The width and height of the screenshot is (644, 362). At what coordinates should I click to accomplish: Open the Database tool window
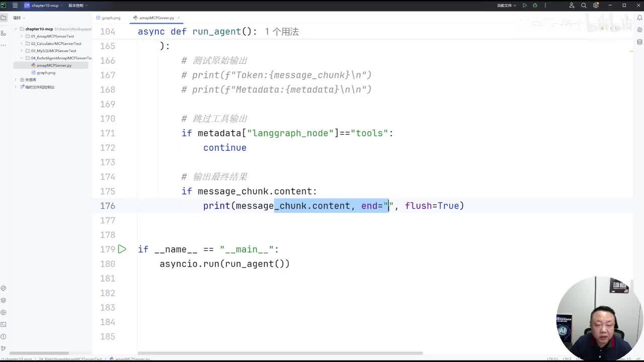pyautogui.click(x=639, y=41)
